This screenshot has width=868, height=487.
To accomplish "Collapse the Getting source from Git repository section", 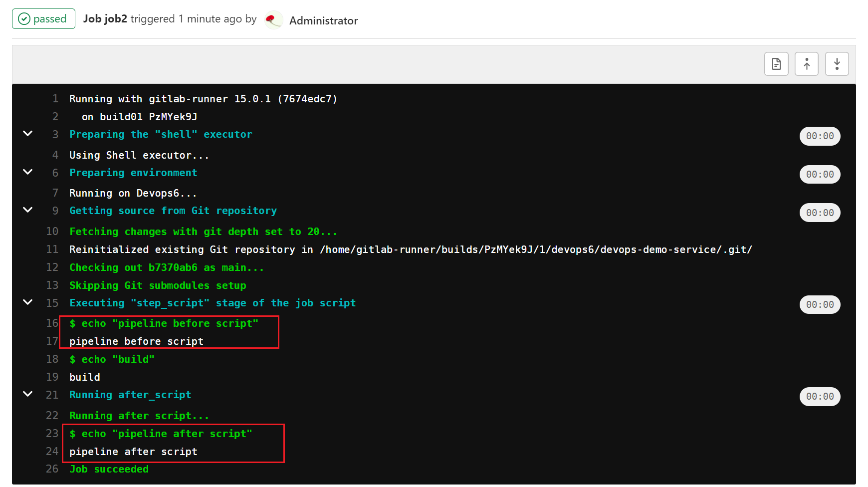I will [28, 210].
